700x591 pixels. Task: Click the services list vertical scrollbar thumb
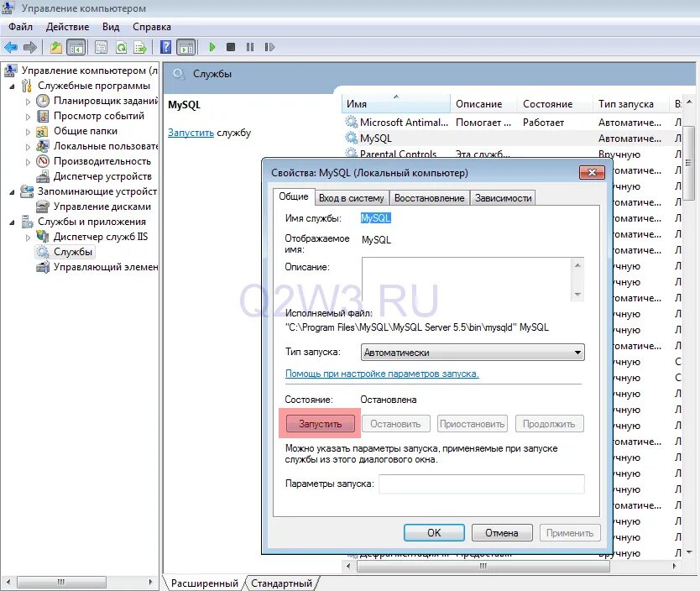pyautogui.click(x=689, y=162)
